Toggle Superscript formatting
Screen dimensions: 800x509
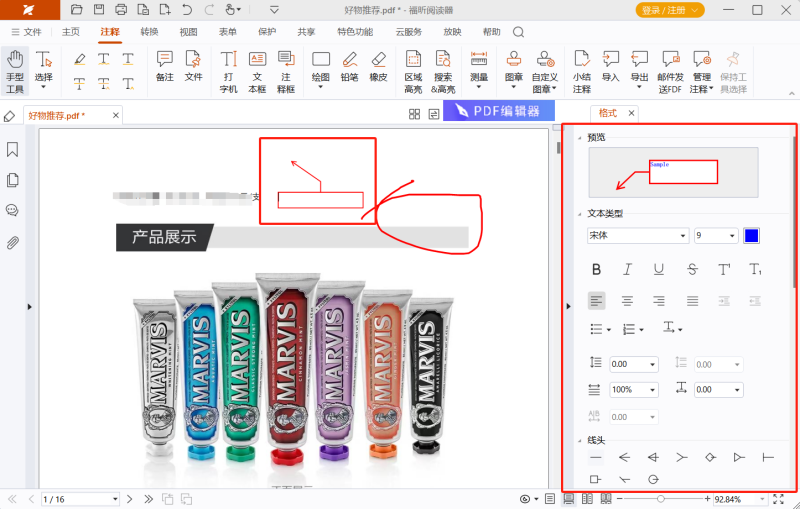tap(724, 269)
